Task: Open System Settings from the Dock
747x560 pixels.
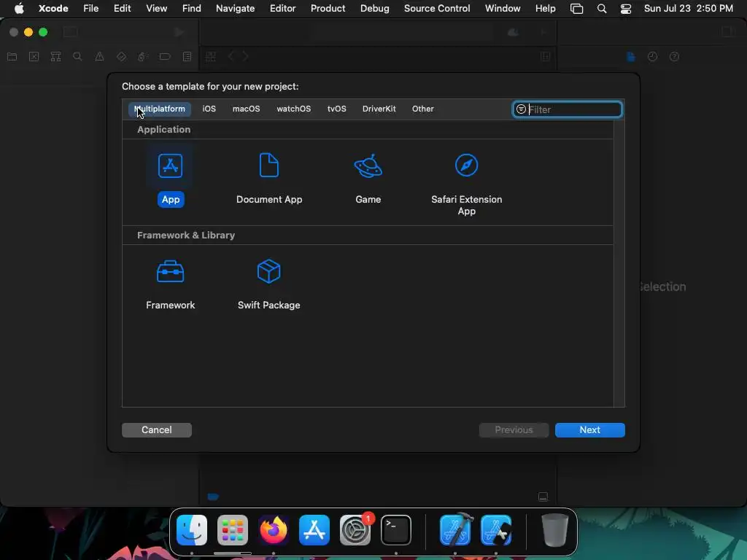Action: pyautogui.click(x=355, y=529)
